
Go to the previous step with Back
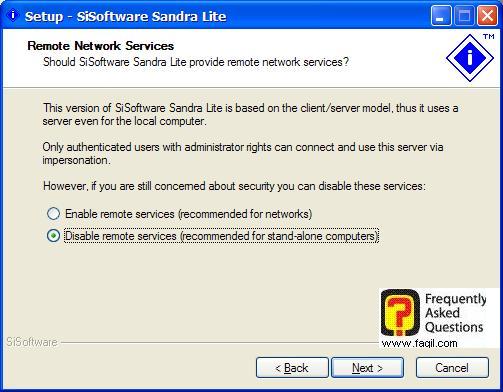pyautogui.click(x=292, y=368)
